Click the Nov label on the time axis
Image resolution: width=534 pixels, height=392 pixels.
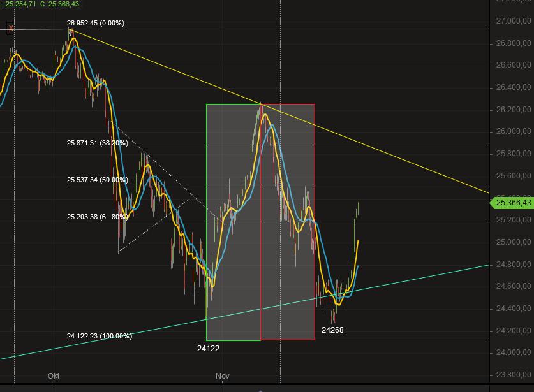(x=222, y=376)
